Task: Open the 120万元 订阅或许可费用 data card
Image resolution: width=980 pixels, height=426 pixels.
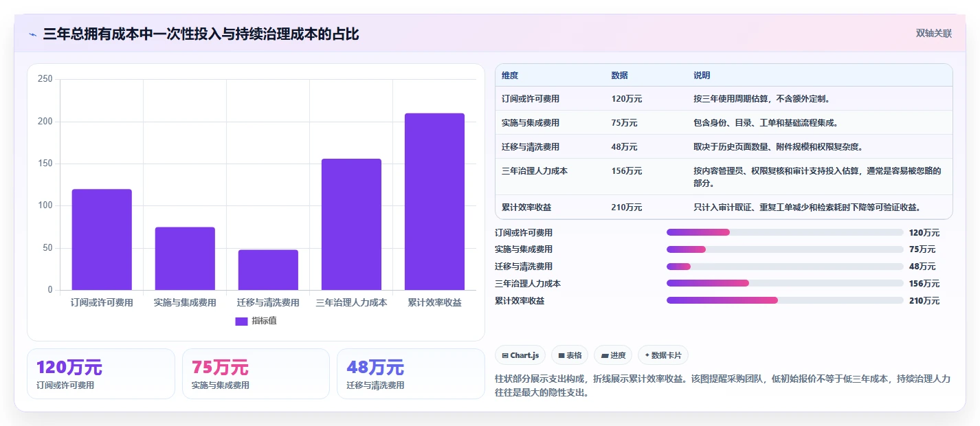Action: (101, 374)
